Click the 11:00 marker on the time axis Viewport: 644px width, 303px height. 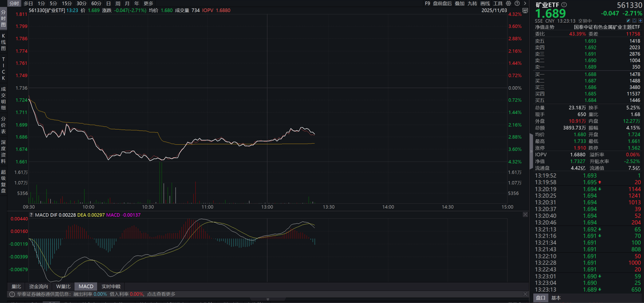click(x=207, y=206)
